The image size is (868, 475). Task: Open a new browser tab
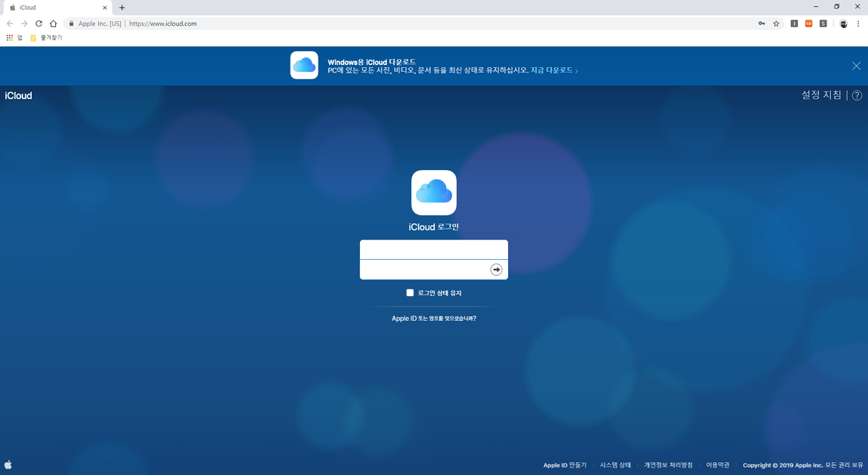tap(122, 8)
